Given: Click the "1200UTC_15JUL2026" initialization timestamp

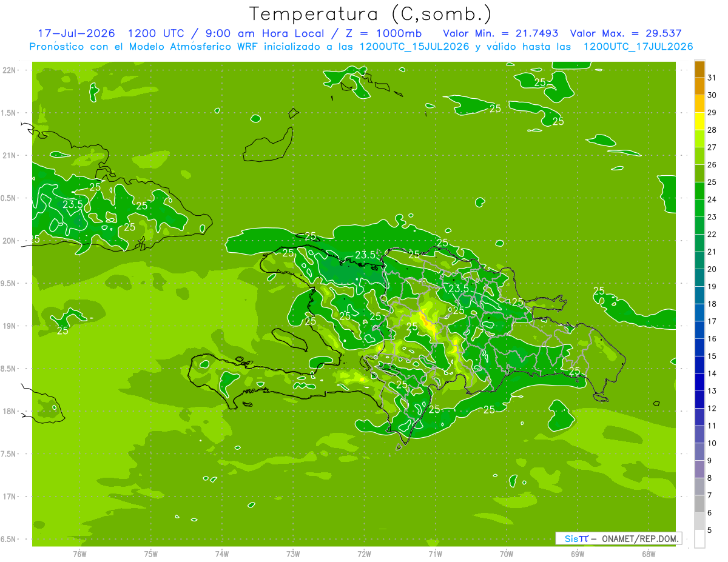Looking at the screenshot, I should tap(414, 46).
